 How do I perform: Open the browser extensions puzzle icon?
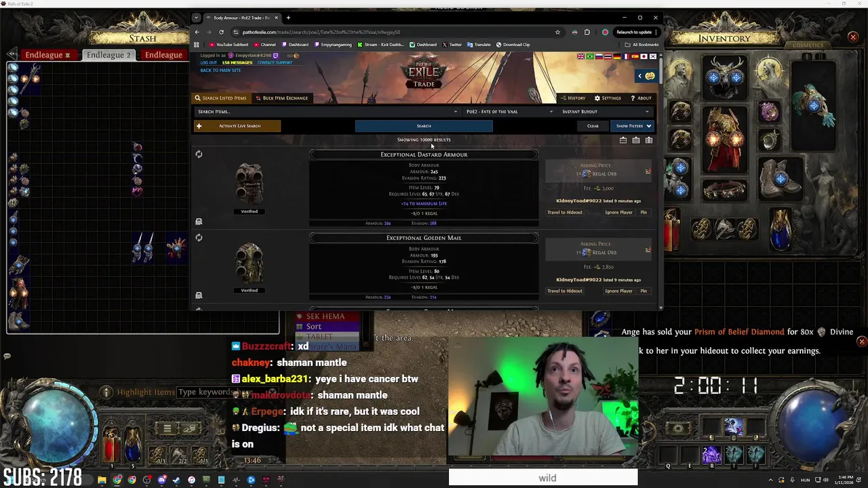click(587, 32)
